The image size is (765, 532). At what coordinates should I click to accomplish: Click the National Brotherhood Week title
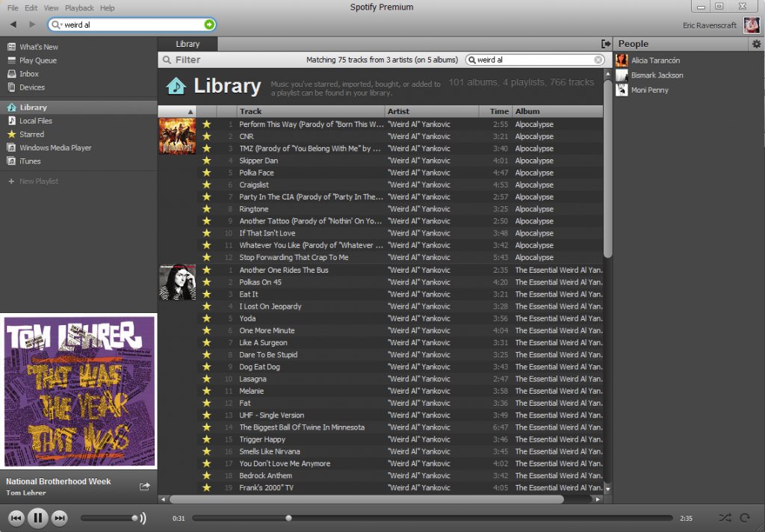click(58, 481)
